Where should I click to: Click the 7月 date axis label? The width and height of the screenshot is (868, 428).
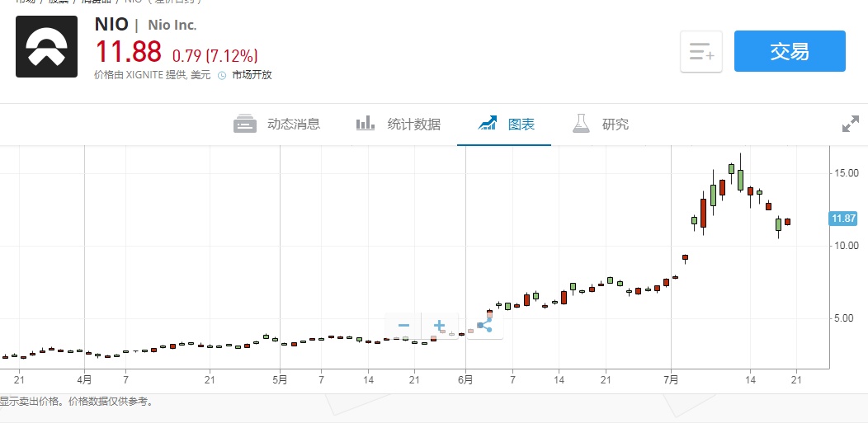coord(670,379)
